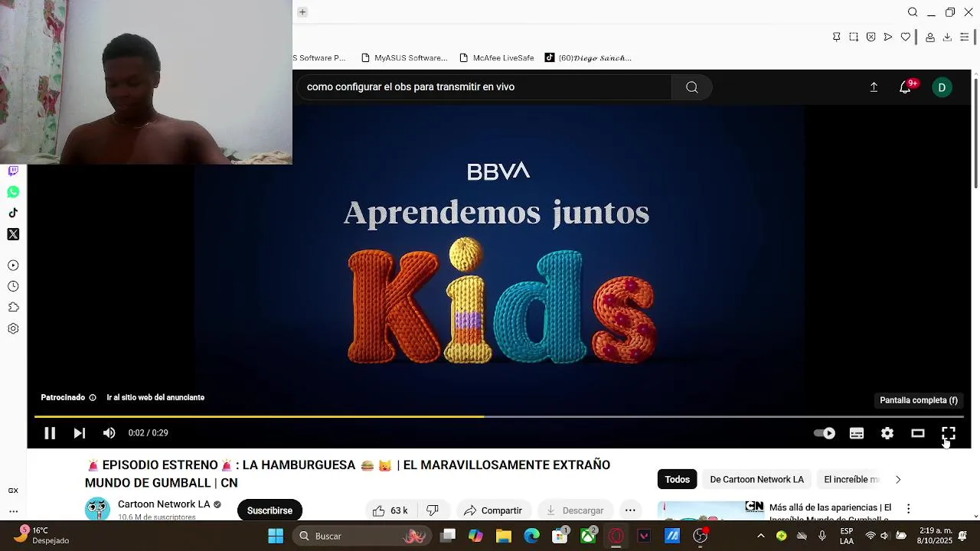Image resolution: width=980 pixels, height=551 pixels.
Task: Open a new browser tab with plus
Action: coord(302,11)
